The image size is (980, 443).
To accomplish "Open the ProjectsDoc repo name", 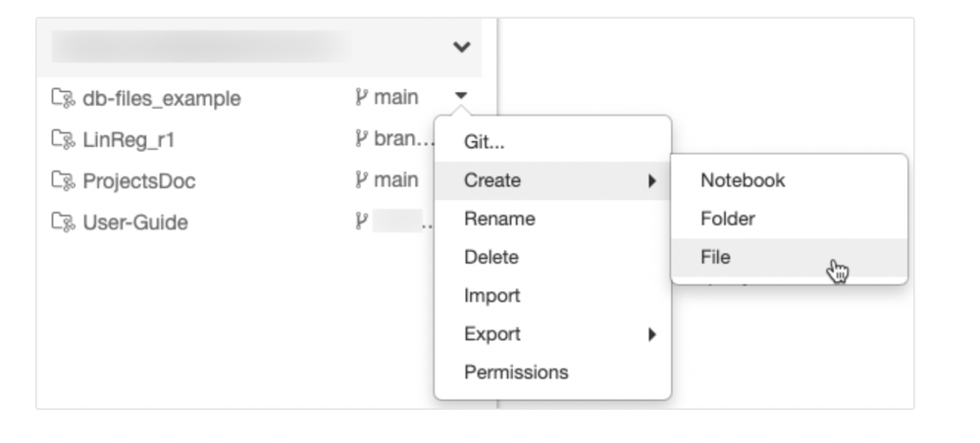I will [x=139, y=181].
